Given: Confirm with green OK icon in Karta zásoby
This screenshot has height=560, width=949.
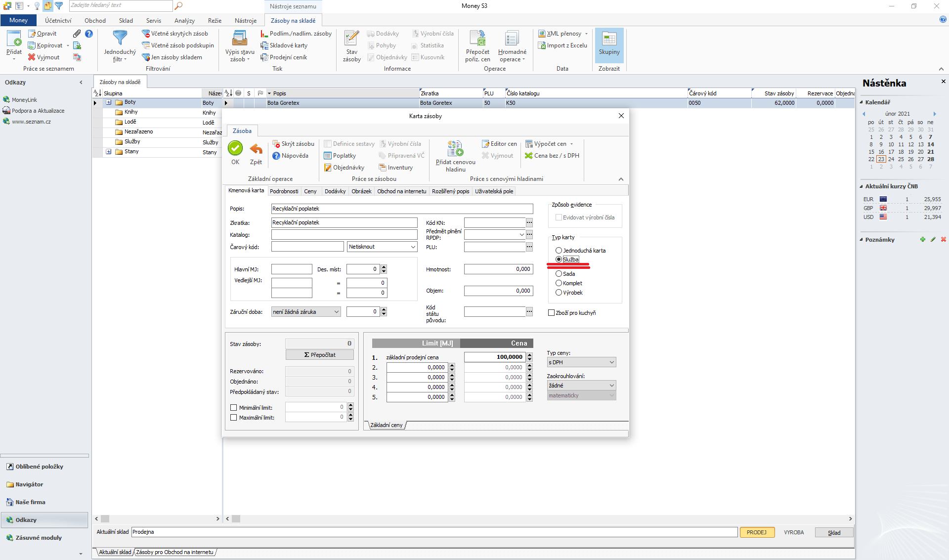Looking at the screenshot, I should tap(235, 148).
